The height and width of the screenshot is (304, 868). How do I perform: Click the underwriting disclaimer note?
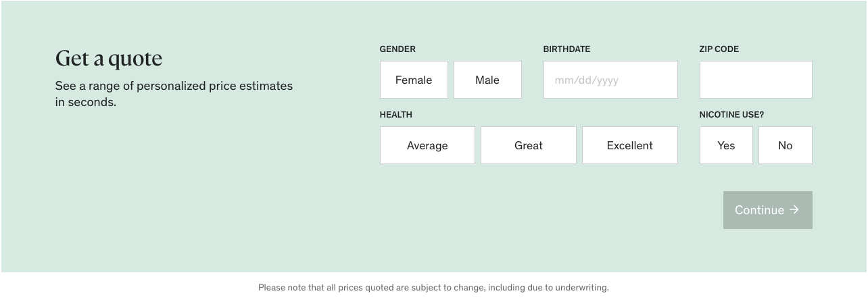point(433,288)
